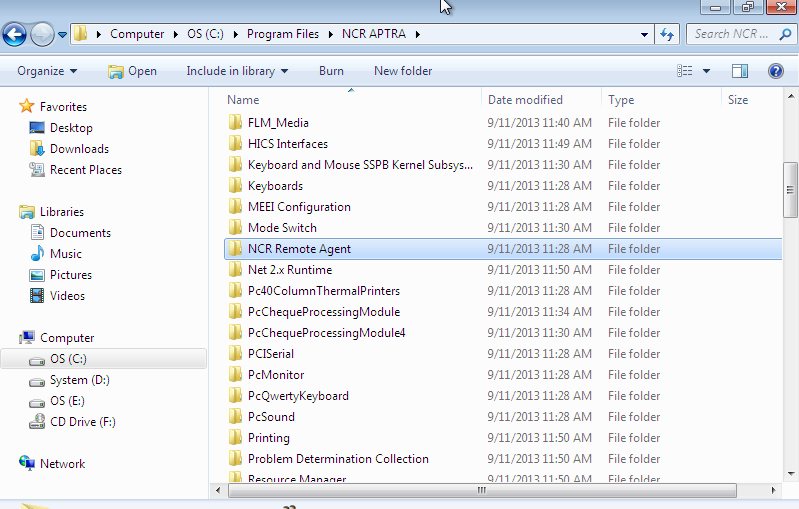
Task: Select Problem Determination Collection folder name
Action: coord(338,459)
